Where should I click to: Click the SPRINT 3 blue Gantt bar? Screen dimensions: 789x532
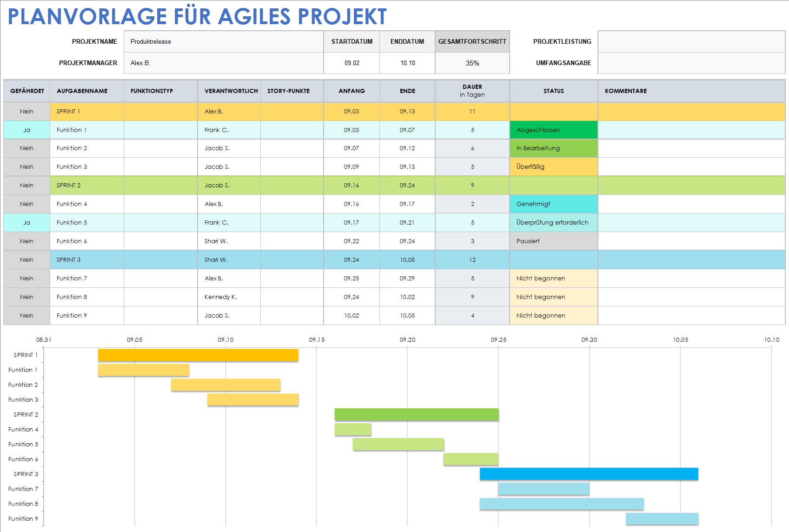(x=589, y=474)
